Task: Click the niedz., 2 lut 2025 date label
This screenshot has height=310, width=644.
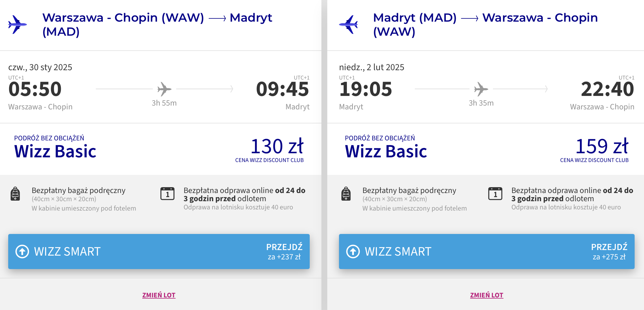Action: click(x=371, y=67)
